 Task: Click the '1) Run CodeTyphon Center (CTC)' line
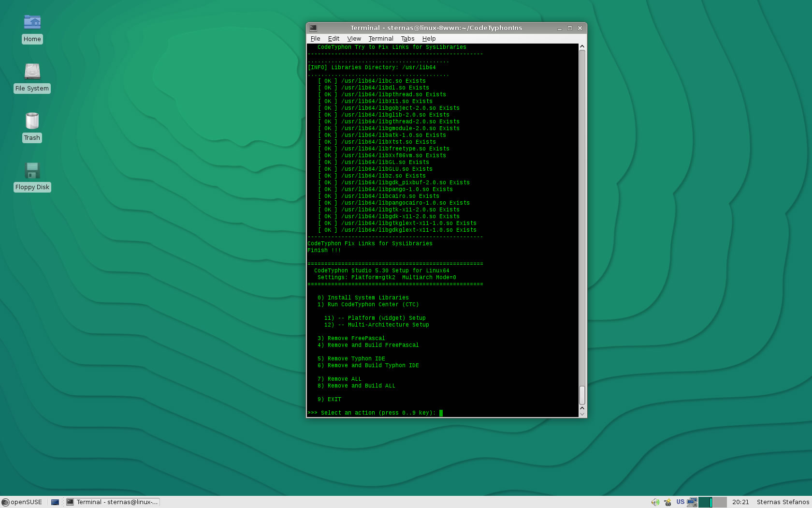[368, 305]
